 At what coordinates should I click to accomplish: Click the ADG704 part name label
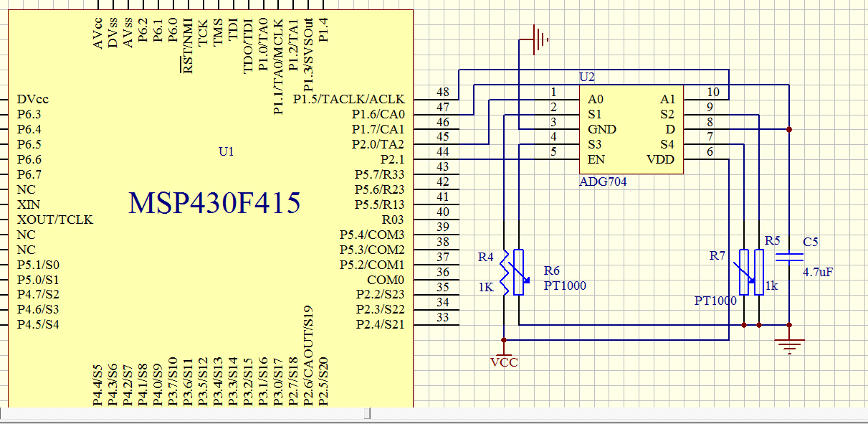pos(603,182)
